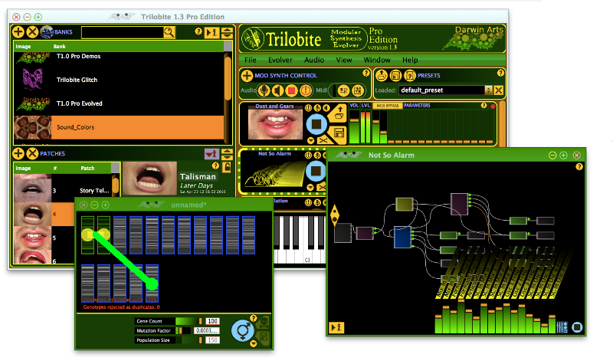Adjust the Gene Count slider
This screenshot has height=364, width=613.
click(x=188, y=321)
